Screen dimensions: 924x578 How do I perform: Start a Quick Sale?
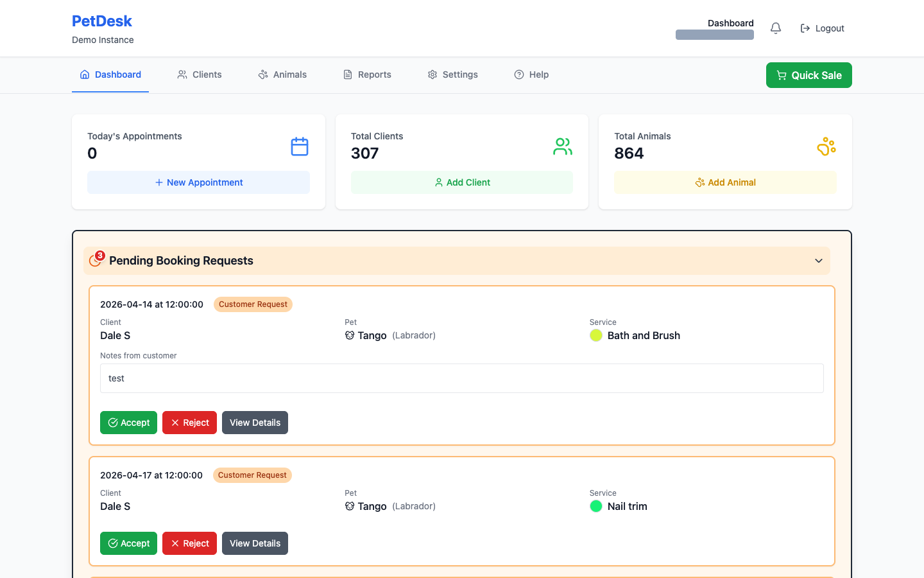809,75
